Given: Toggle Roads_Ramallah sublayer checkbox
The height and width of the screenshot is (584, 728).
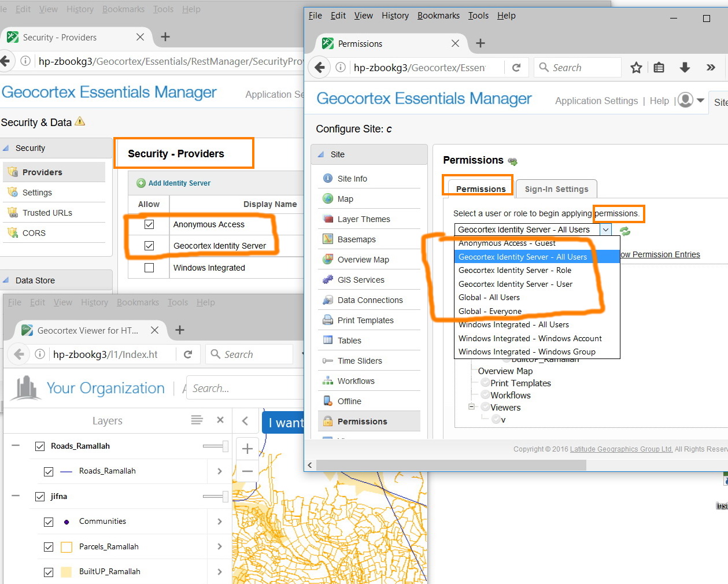Looking at the screenshot, I should point(49,472).
